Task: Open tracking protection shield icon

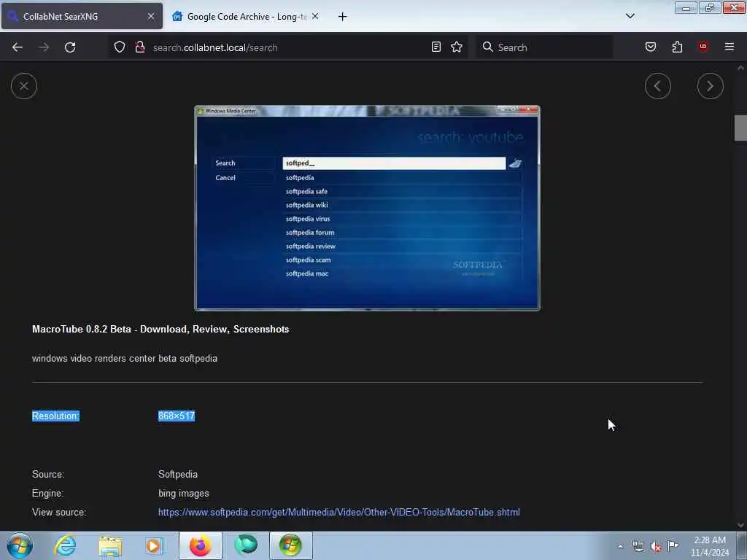Action: pyautogui.click(x=120, y=47)
